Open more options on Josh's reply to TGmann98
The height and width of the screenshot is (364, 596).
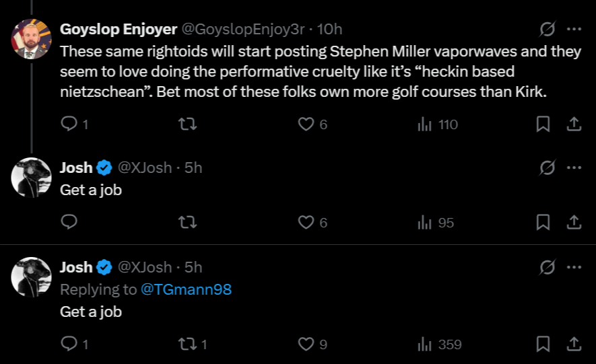click(x=573, y=268)
